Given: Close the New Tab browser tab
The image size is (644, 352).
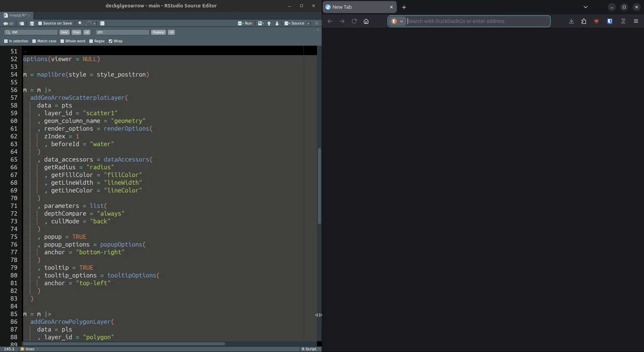Looking at the screenshot, I should pyautogui.click(x=391, y=7).
